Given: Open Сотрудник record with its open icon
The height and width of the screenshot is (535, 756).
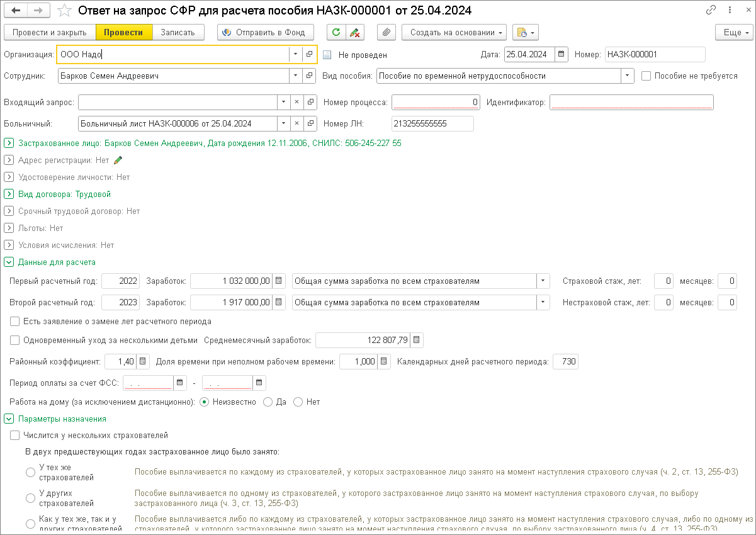Looking at the screenshot, I should click(309, 76).
